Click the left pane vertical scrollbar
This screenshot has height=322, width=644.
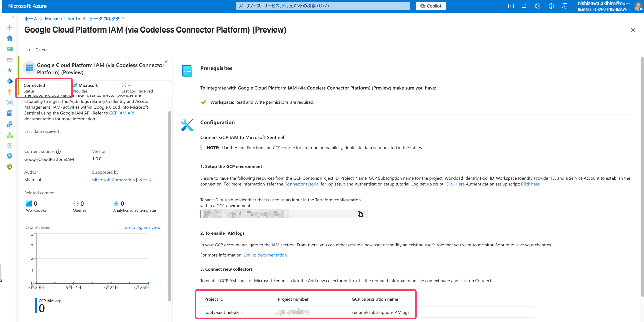170,206
